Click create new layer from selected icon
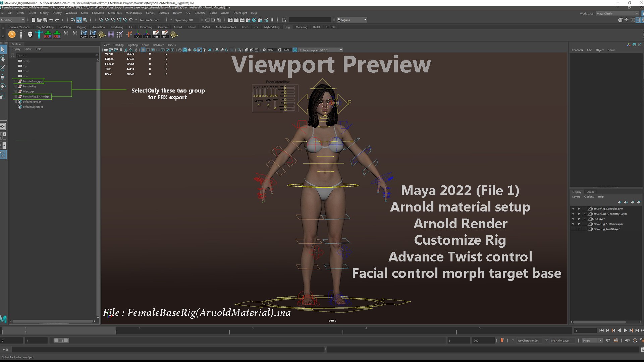This screenshot has width=644, height=362. point(639,202)
